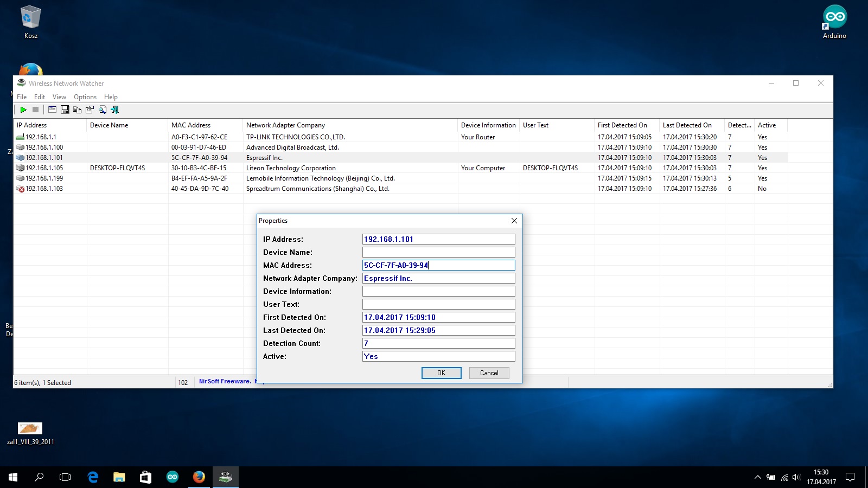Viewport: 868px width, 488px height.
Task: Click the 'Liteon Technology Corporation' cell
Action: coord(291,168)
